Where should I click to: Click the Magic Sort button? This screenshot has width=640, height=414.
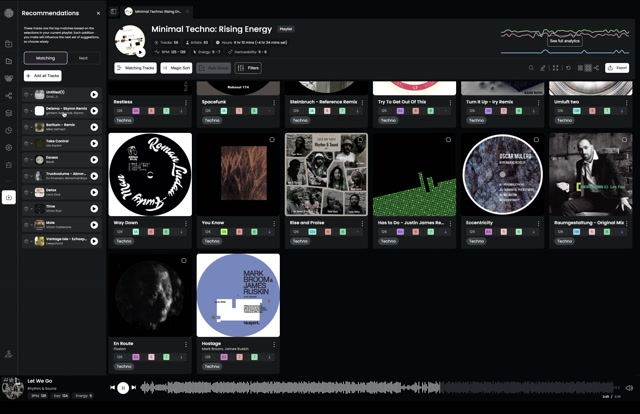pyautogui.click(x=176, y=68)
